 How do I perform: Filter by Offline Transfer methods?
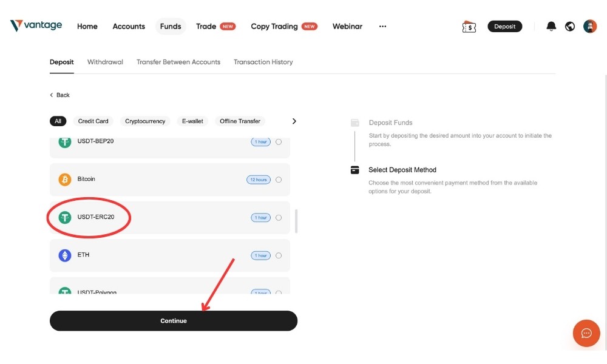240,121
